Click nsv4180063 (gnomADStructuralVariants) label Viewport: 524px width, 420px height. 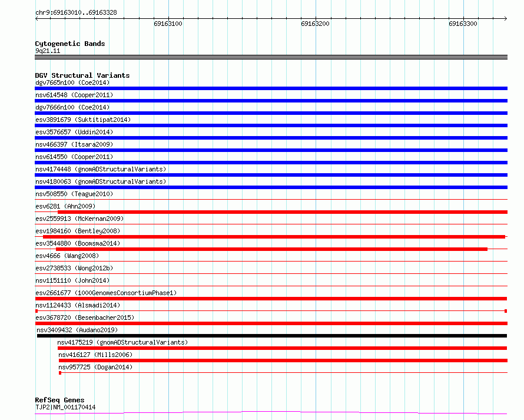[101, 181]
